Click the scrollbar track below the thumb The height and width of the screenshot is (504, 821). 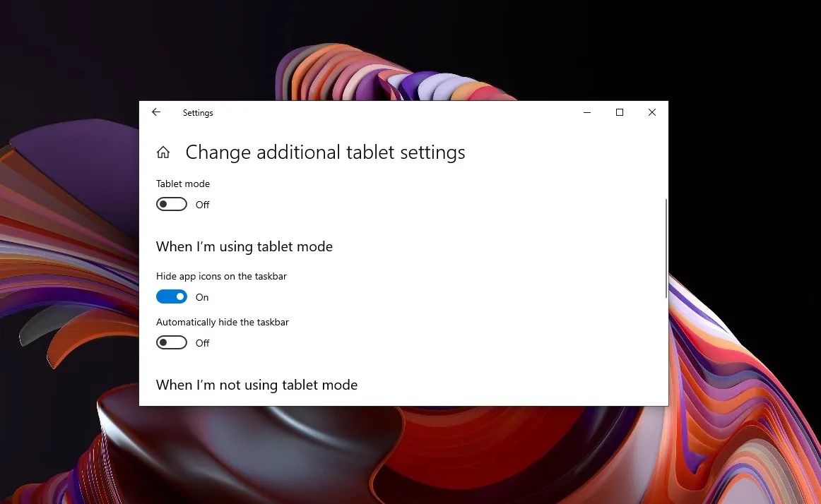666,353
